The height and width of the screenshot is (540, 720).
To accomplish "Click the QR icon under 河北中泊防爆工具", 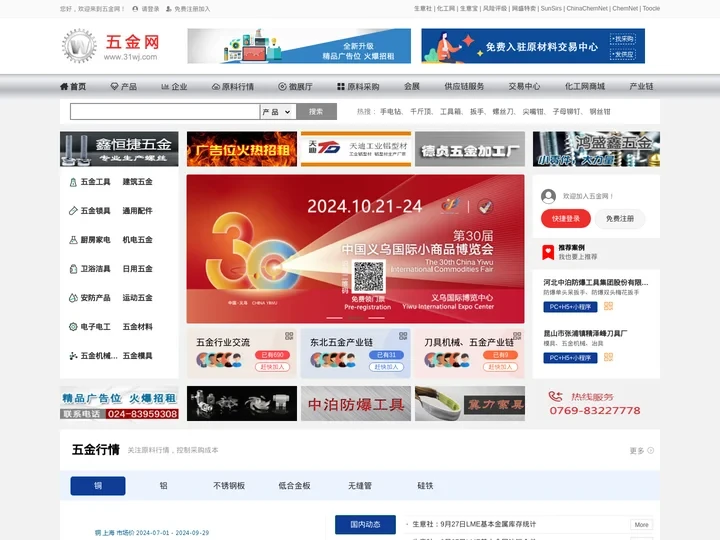I will pos(608,306).
